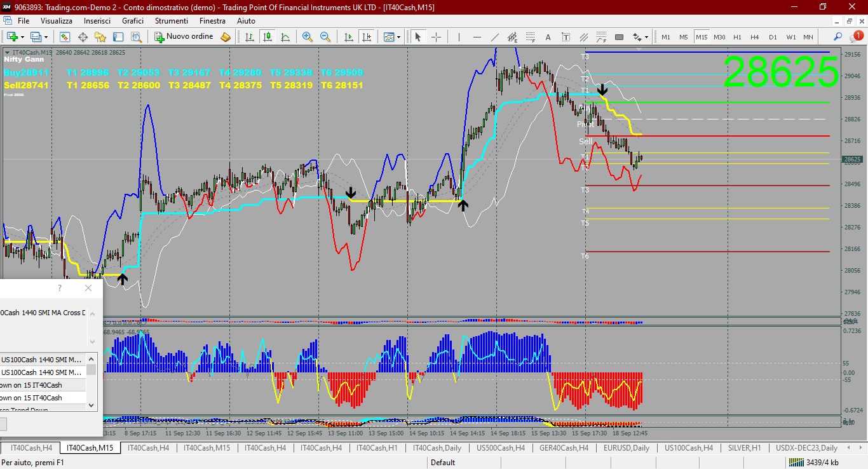Select the Fibonacci arc tool
The height and width of the screenshot is (469, 868).
point(601,37)
